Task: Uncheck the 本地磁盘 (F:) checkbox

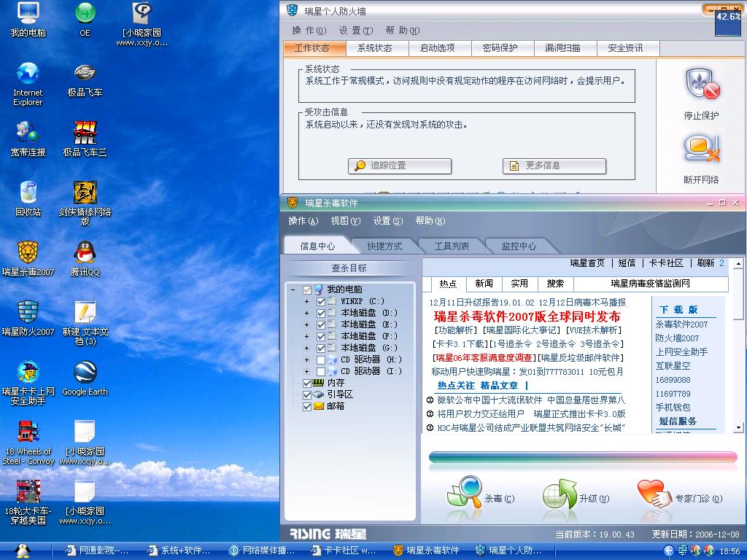Action: [321, 336]
